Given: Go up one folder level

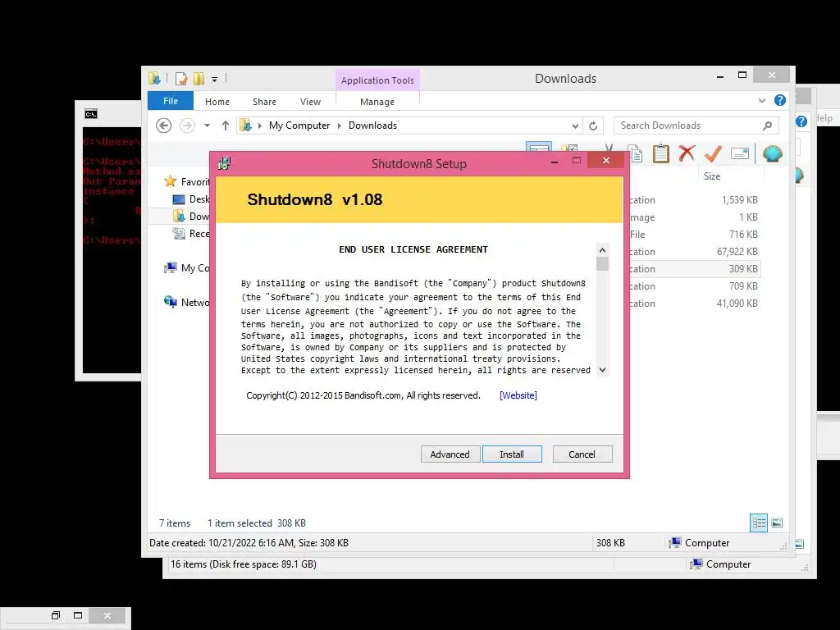Looking at the screenshot, I should point(226,126).
